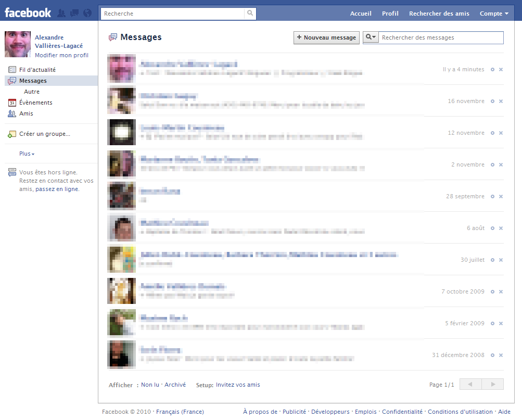This screenshot has height=420, width=522.
Task: Open friend requests icon in top bar
Action: (61, 14)
